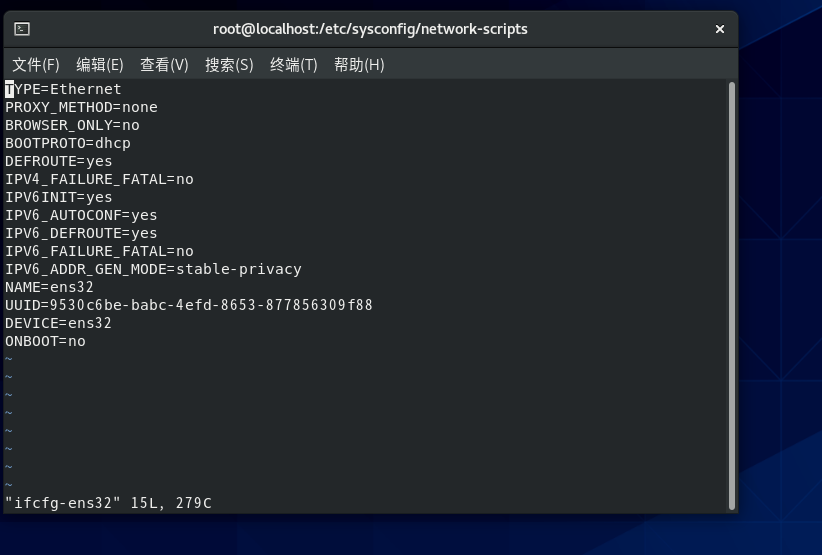The height and width of the screenshot is (555, 822).
Task: Open the 终端(T) menu
Action: (x=294, y=65)
